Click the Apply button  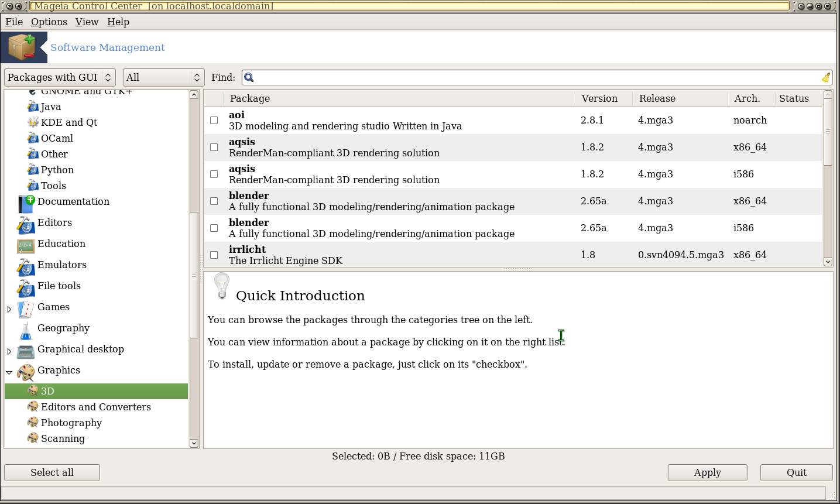(707, 472)
